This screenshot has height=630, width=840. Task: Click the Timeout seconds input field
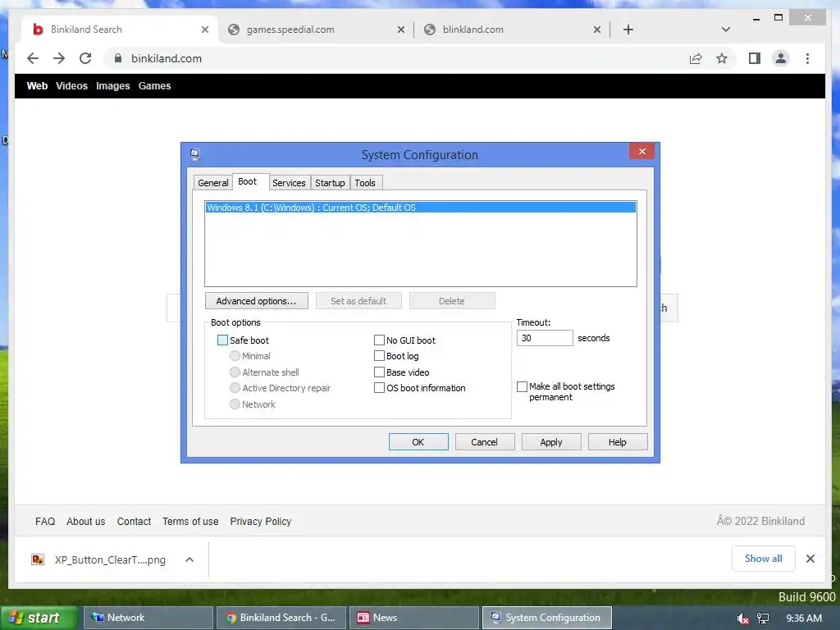545,338
